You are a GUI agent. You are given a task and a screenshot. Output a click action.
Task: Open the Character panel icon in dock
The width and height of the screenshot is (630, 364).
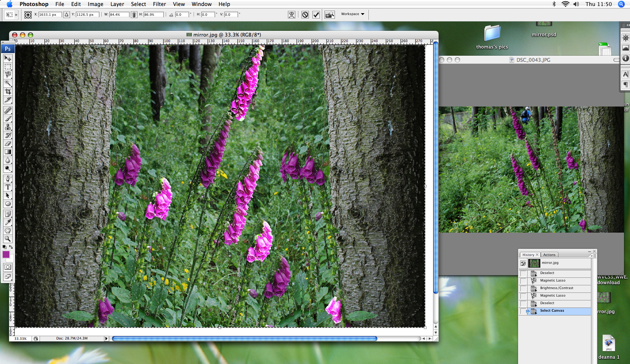pyautogui.click(x=625, y=74)
